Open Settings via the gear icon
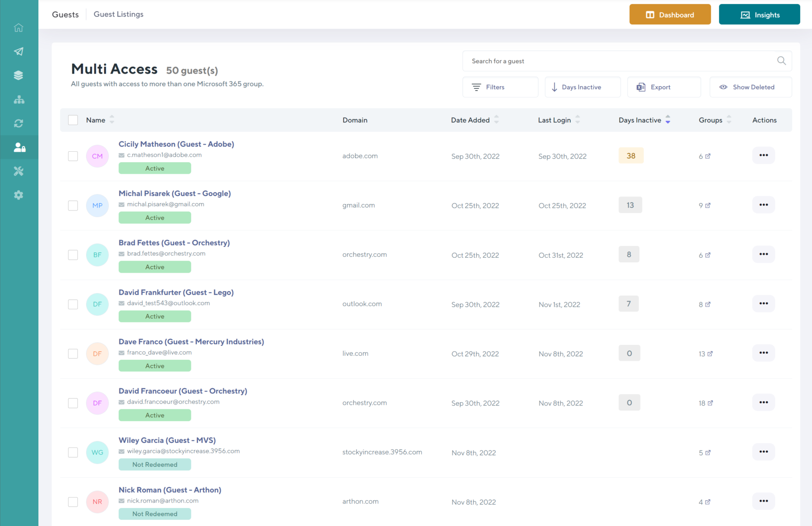Viewport: 812px width, 526px height. pos(19,195)
